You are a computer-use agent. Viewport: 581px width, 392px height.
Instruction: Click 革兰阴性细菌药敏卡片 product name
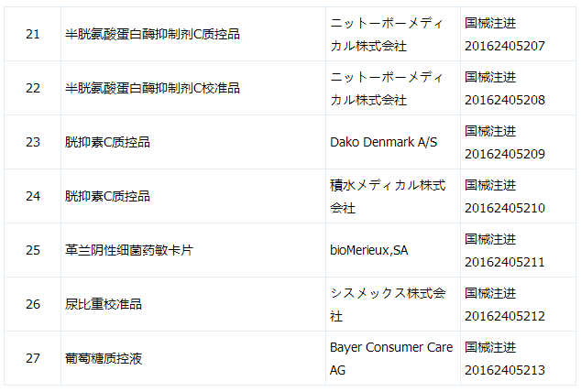(128, 250)
